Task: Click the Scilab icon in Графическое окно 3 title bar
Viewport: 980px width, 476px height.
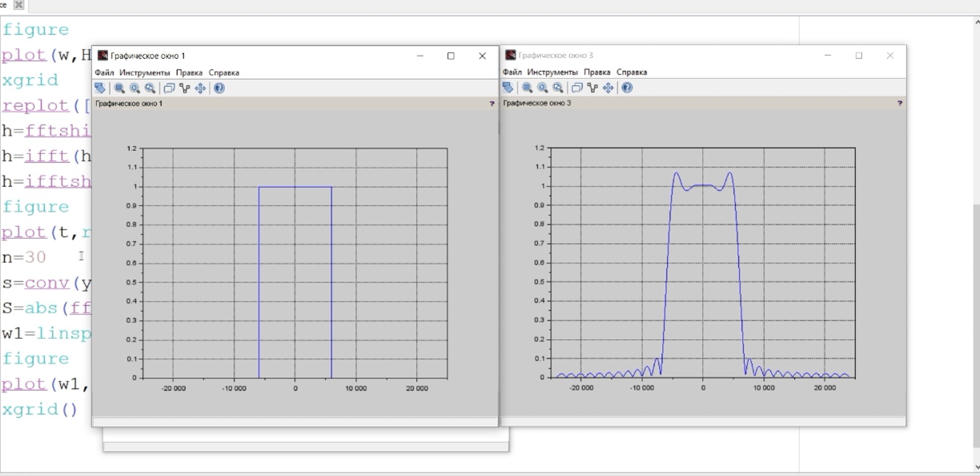Action: pyautogui.click(x=511, y=55)
